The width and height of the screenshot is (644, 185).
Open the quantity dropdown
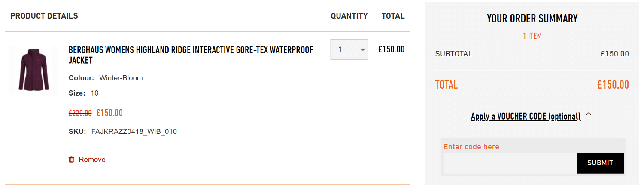coord(349,49)
